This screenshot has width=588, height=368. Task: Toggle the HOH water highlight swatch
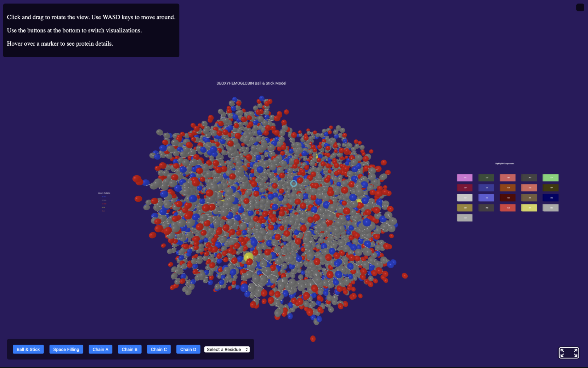click(465, 218)
